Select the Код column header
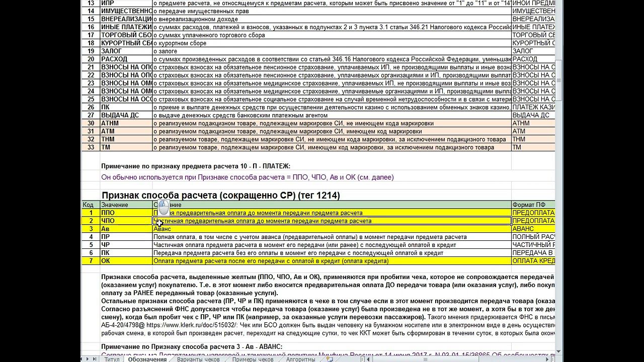 pyautogui.click(x=91, y=205)
